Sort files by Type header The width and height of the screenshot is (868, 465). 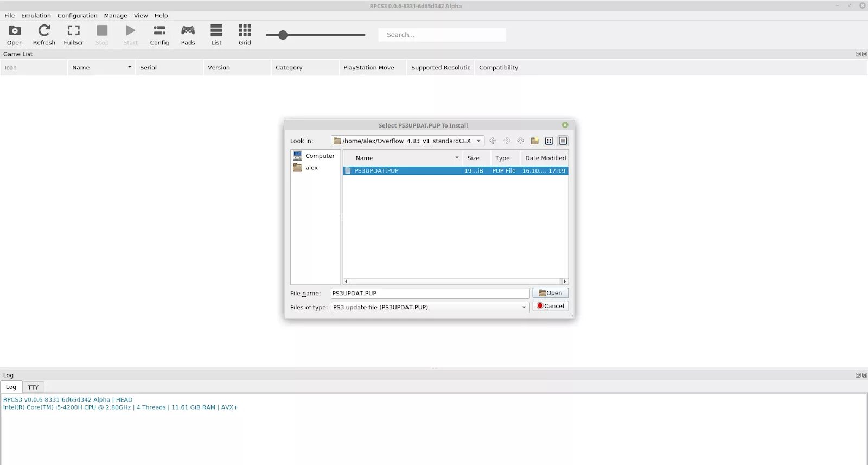[x=506, y=158]
